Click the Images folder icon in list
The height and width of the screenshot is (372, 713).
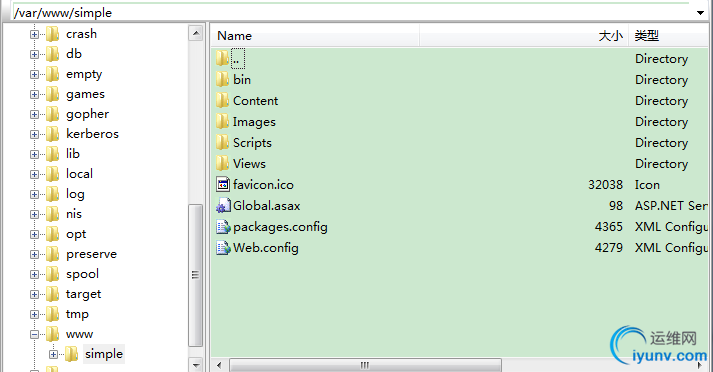pos(222,121)
